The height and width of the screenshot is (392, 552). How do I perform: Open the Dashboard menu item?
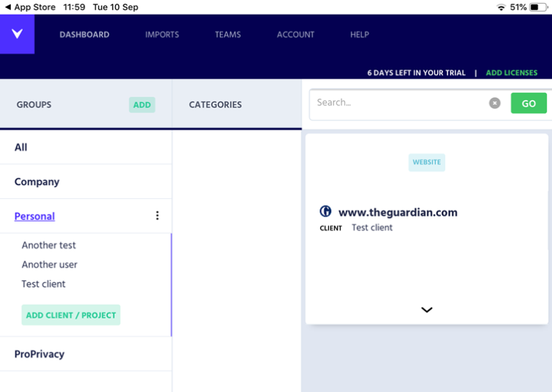pos(85,34)
